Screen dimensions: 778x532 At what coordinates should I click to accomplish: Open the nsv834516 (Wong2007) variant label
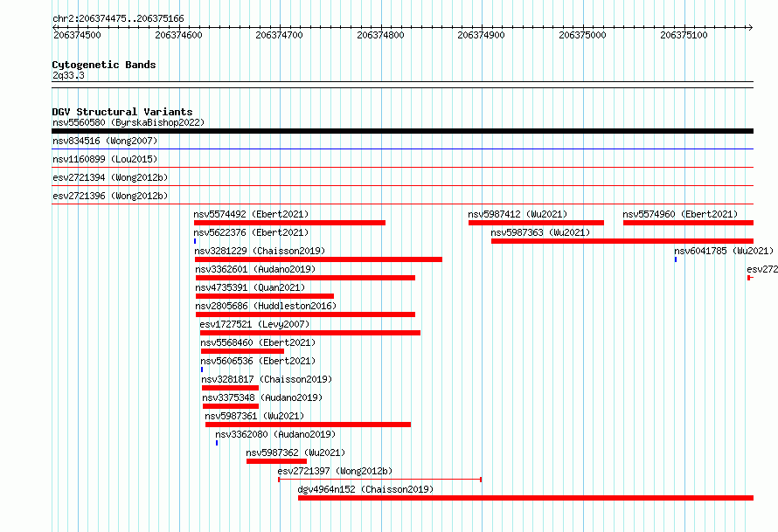(105, 141)
